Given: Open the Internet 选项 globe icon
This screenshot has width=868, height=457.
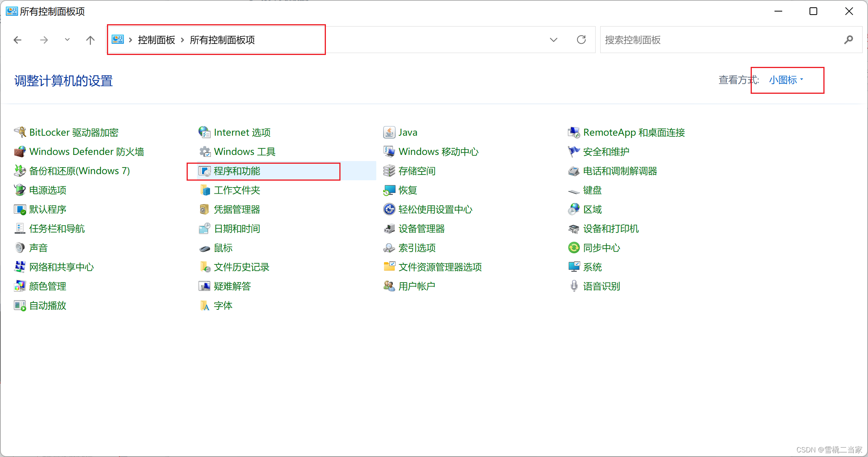Looking at the screenshot, I should 205,132.
